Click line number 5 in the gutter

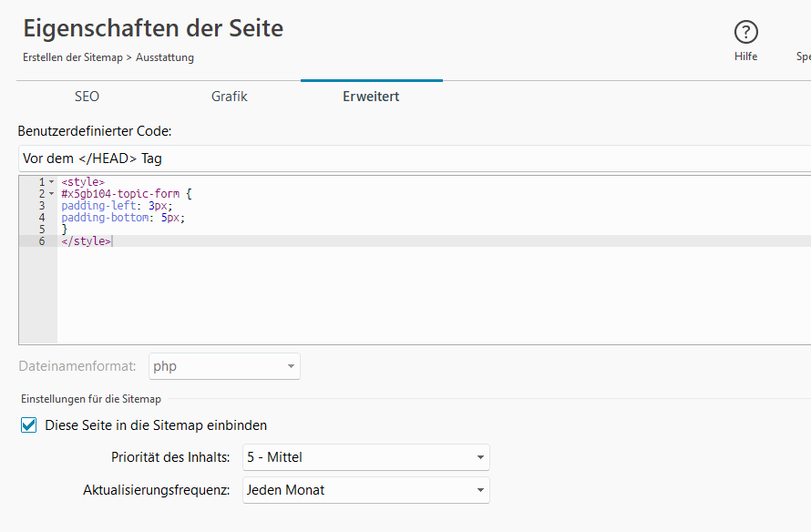coord(42,230)
